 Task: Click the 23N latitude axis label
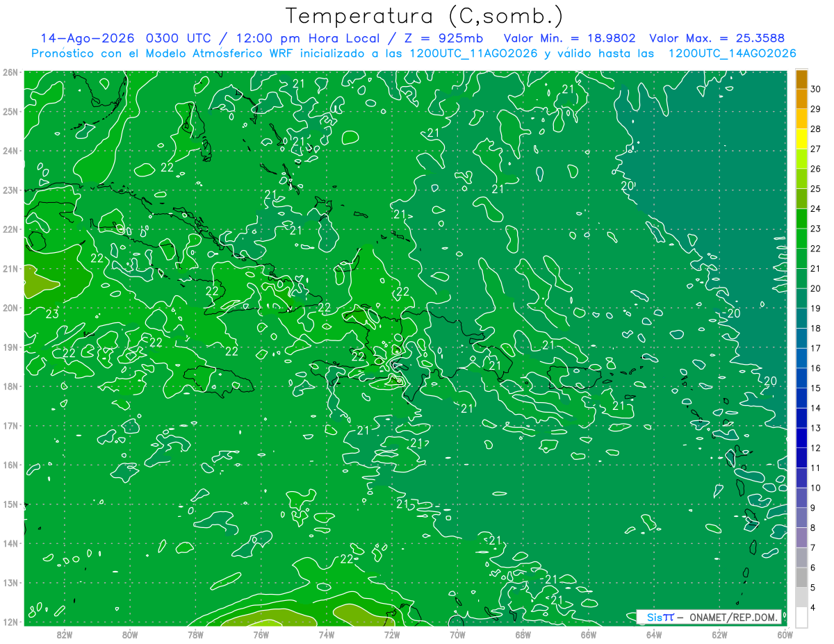(x=10, y=190)
